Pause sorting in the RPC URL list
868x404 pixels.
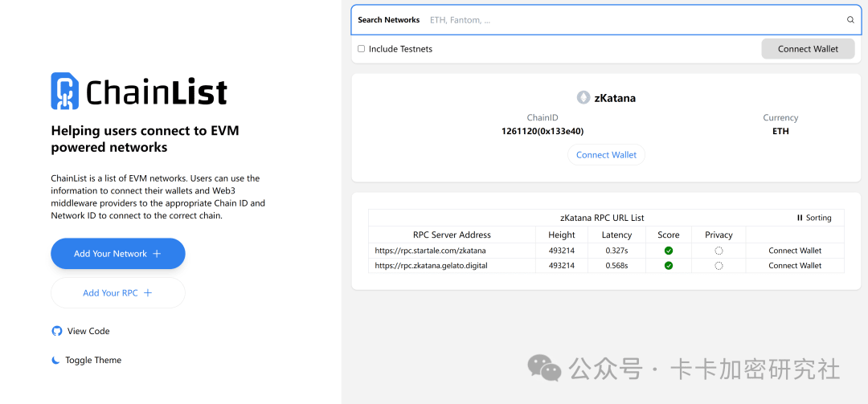pos(814,218)
